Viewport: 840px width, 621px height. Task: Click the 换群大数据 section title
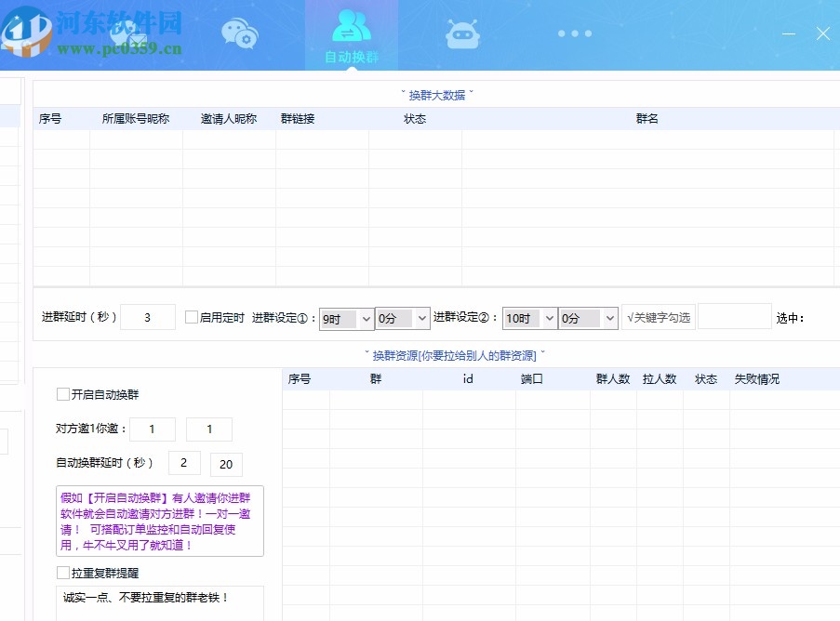[437, 96]
